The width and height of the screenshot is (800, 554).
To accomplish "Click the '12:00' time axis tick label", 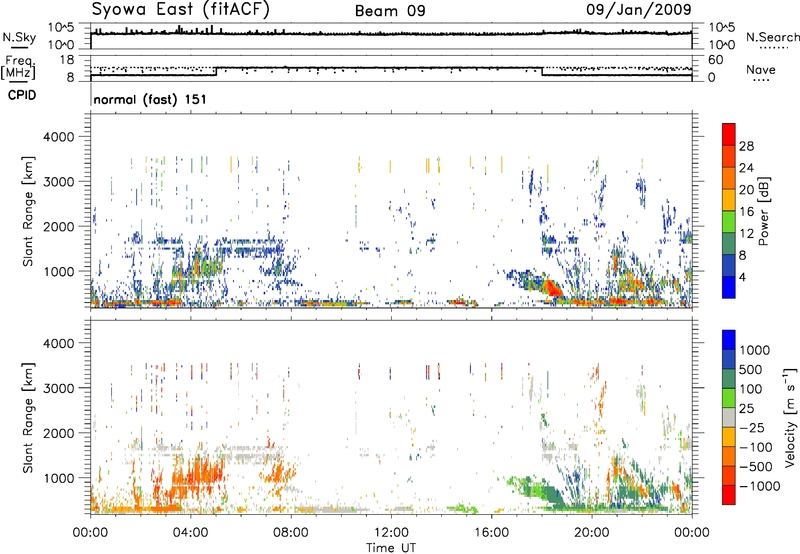I will click(391, 533).
